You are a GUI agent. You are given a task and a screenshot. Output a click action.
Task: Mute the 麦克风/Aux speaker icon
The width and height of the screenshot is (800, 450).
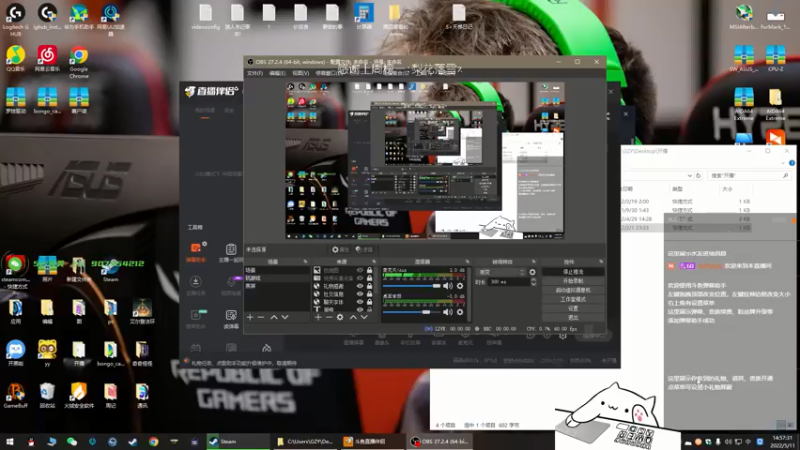[x=447, y=286]
